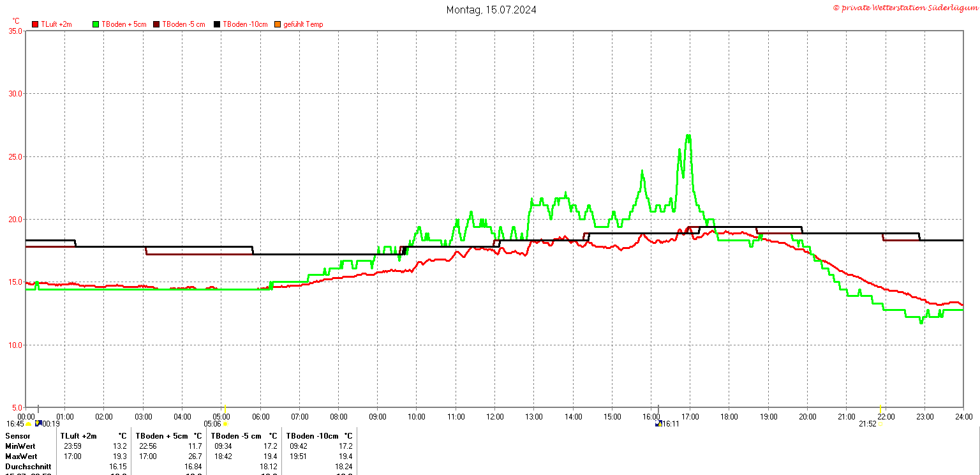The width and height of the screenshot is (980, 475).
Task: Click the yellow sunrise marker on the time axis
Action: coord(225,409)
